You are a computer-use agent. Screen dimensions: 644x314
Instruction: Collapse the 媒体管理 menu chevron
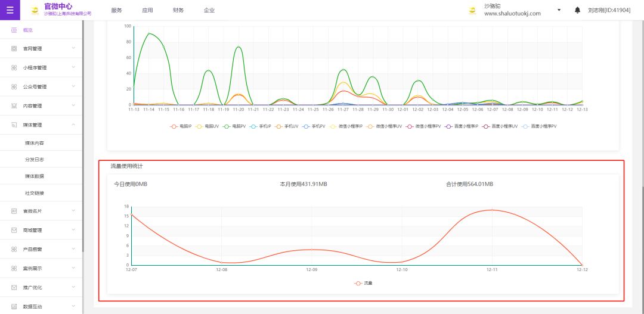(x=73, y=125)
